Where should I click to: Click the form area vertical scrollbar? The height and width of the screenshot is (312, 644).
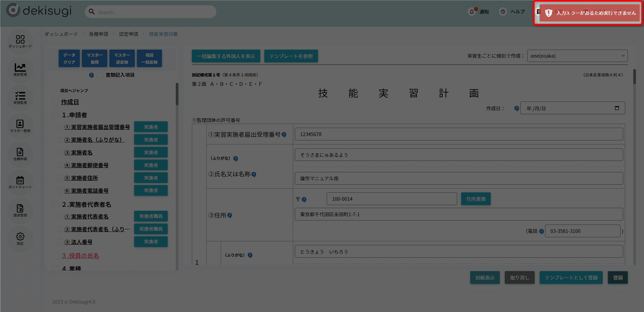click(x=634, y=77)
